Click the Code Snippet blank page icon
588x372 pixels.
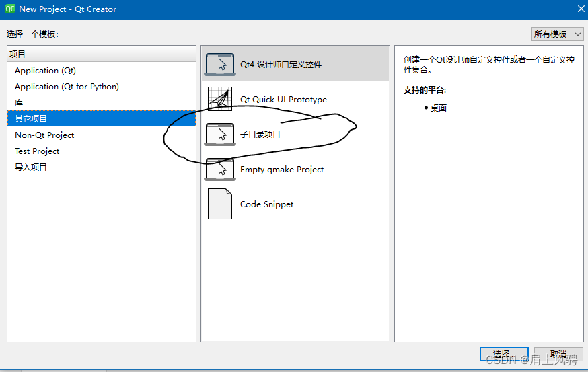[220, 204]
